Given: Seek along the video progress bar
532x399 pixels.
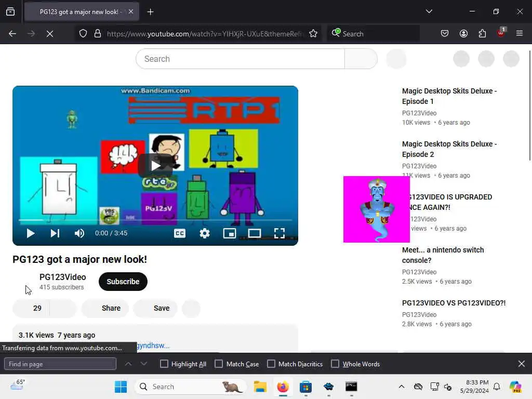Looking at the screenshot, I should pos(155,220).
